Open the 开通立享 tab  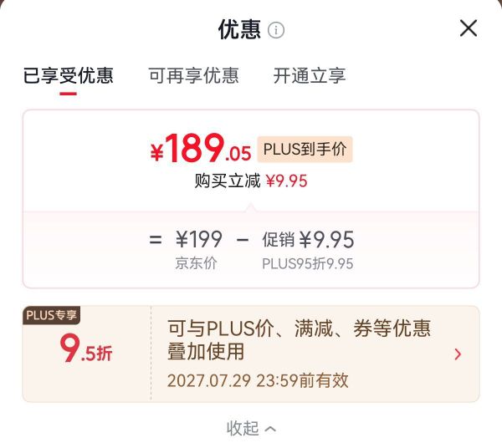pos(310,75)
